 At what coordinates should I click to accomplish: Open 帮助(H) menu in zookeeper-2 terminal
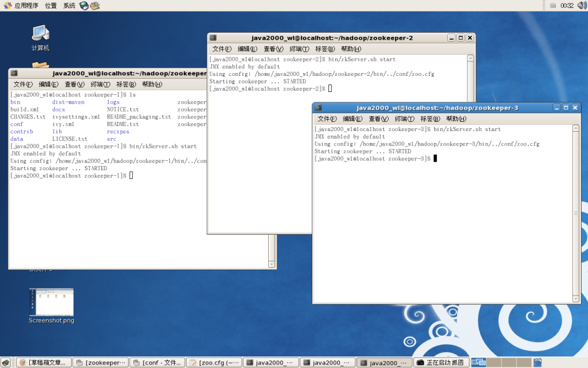[351, 49]
